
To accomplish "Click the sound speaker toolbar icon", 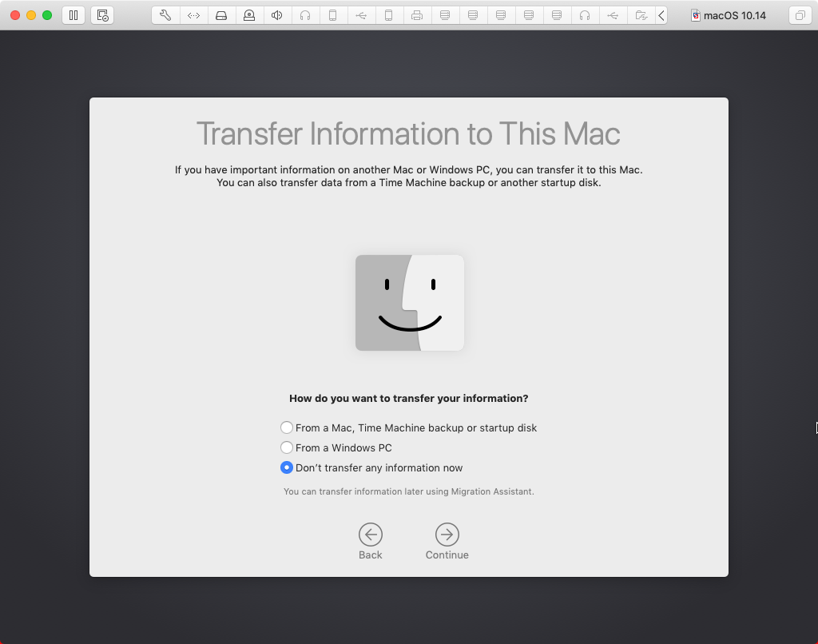I will [277, 15].
